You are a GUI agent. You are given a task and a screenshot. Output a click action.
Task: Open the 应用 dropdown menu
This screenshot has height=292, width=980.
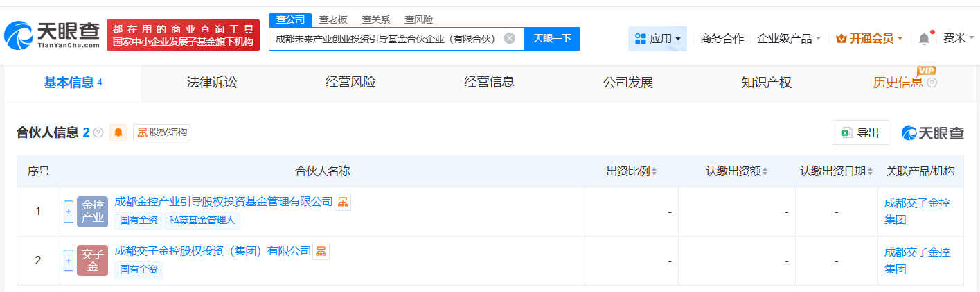click(657, 39)
